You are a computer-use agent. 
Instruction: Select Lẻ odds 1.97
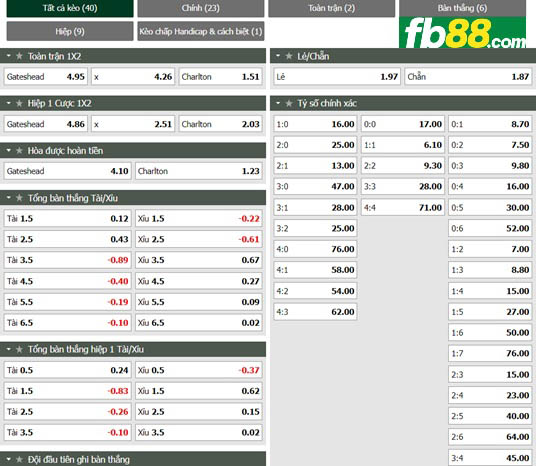337,77
